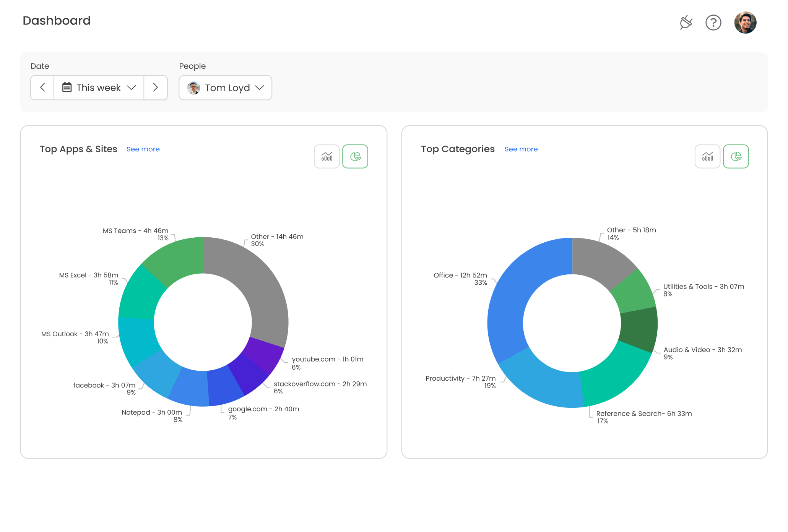
Task: Expand the This week date dropdown
Action: coord(99,88)
